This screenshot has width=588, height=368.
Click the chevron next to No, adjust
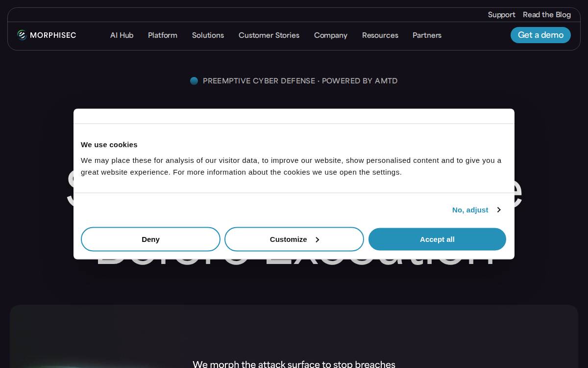click(x=499, y=210)
